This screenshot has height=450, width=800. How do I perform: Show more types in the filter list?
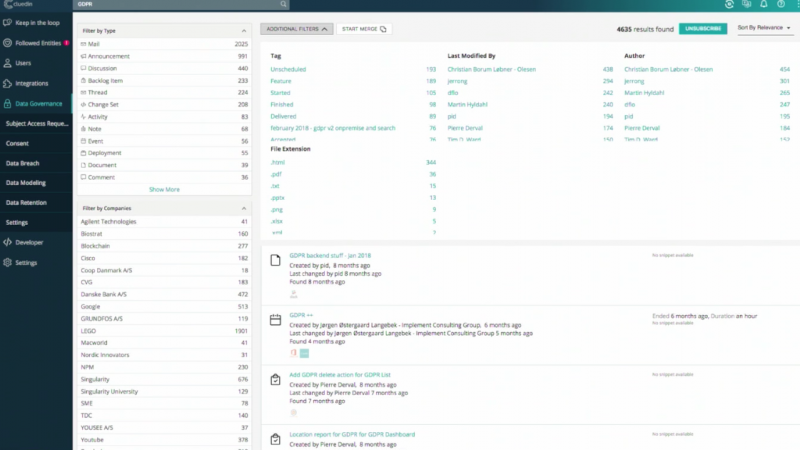pyautogui.click(x=164, y=190)
